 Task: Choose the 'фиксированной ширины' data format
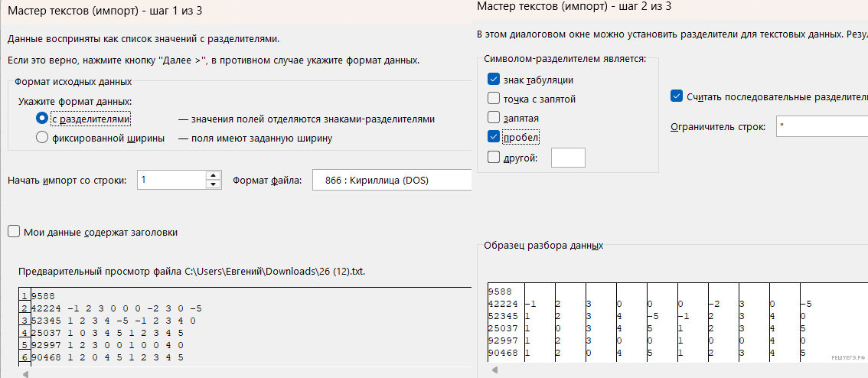point(42,138)
